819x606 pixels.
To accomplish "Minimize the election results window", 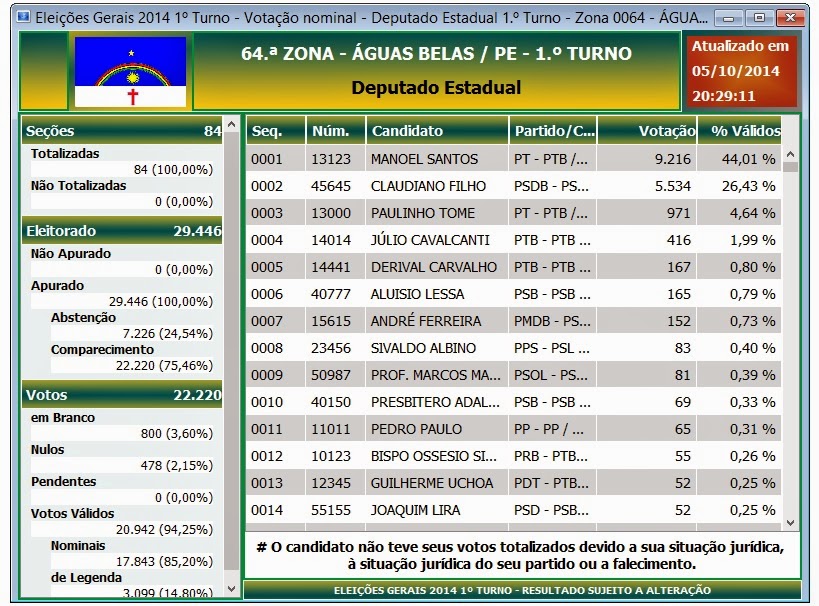I will click(728, 18).
